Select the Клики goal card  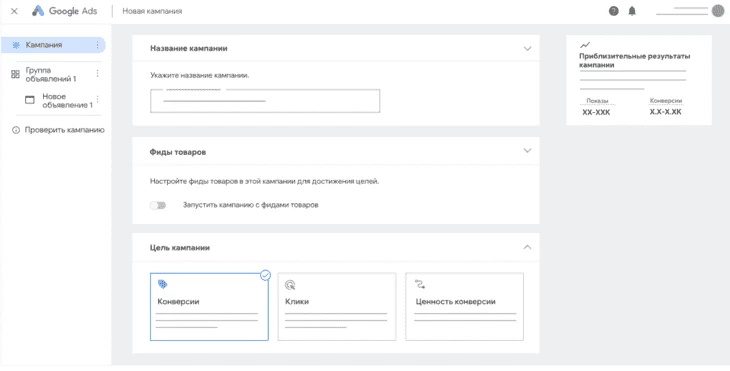pyautogui.click(x=337, y=307)
